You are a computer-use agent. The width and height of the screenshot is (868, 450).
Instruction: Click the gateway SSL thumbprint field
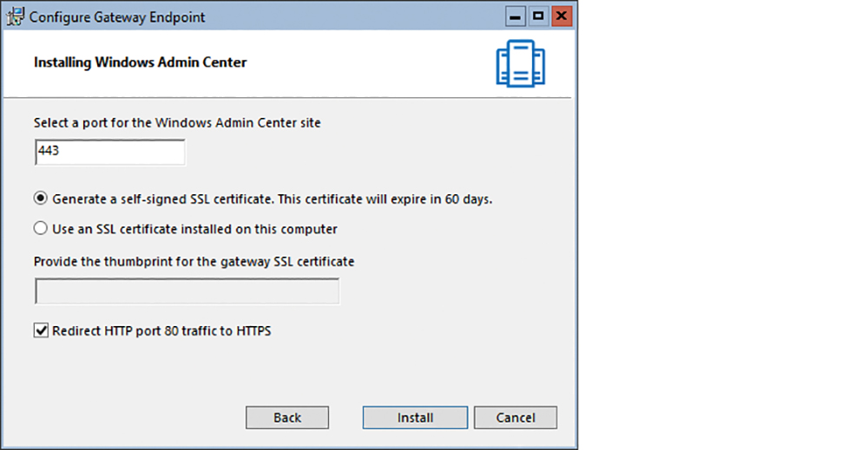[187, 291]
